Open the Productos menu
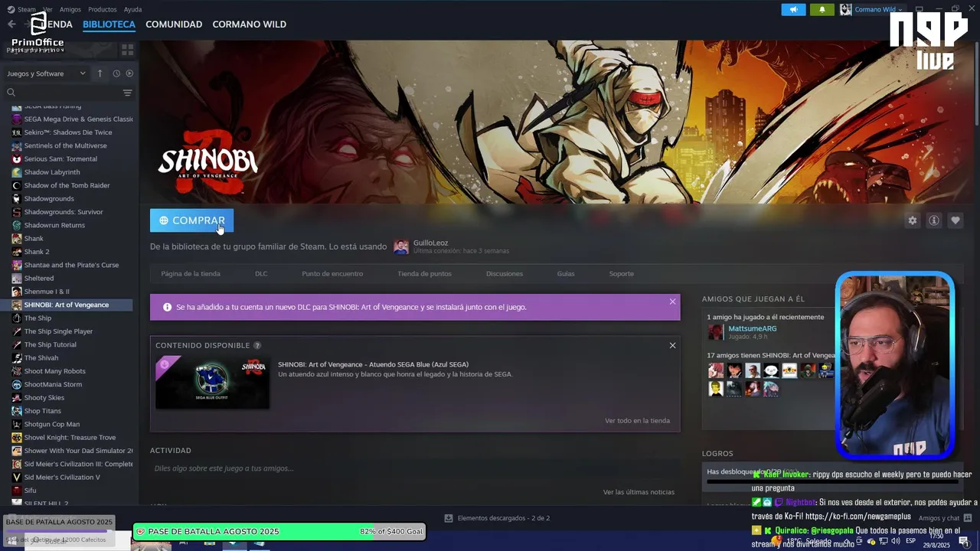 (103, 9)
